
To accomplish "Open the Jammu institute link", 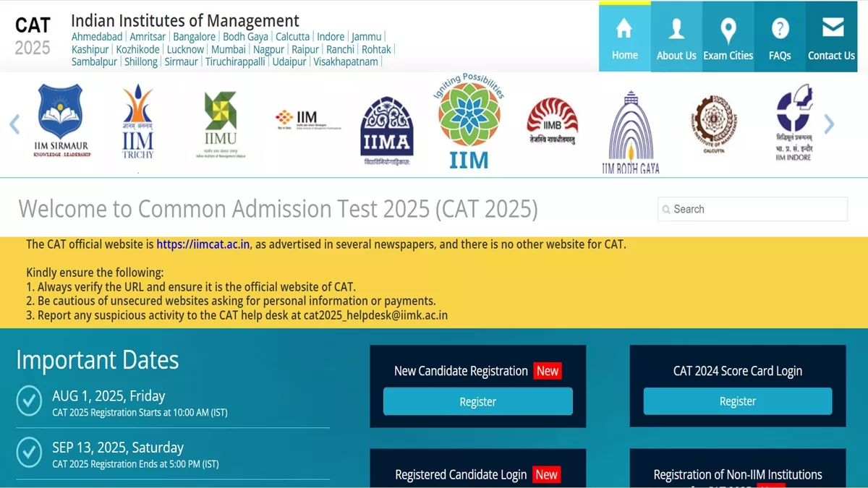I will [367, 37].
